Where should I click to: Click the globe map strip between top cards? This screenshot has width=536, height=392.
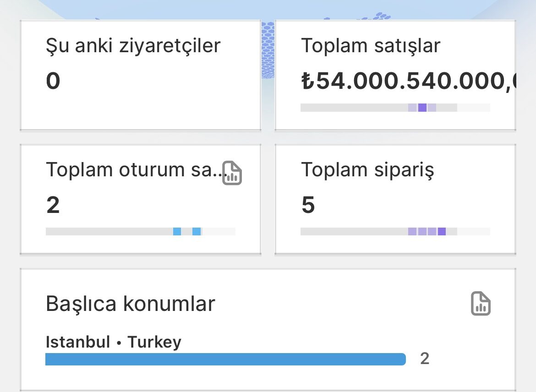[x=268, y=50]
